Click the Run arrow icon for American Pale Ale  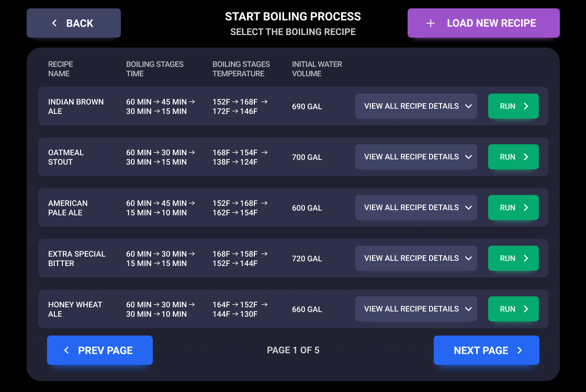point(526,207)
